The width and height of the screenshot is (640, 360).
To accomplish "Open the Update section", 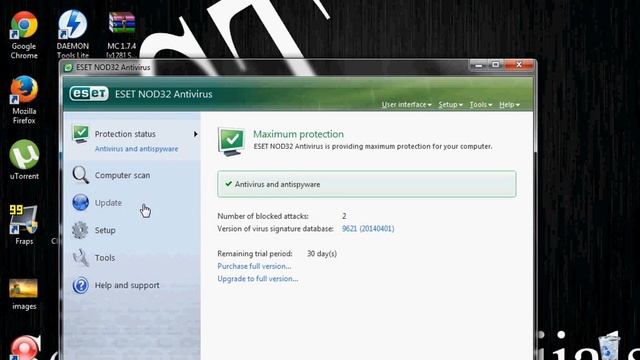I will pyautogui.click(x=108, y=203).
